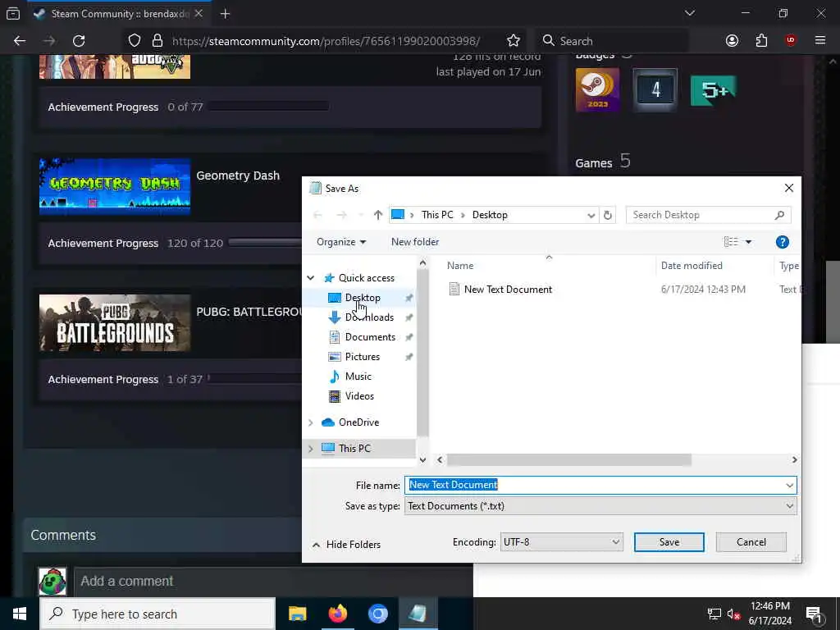Image resolution: width=840 pixels, height=630 pixels.
Task: Go back in Firefox history
Action: tap(20, 41)
